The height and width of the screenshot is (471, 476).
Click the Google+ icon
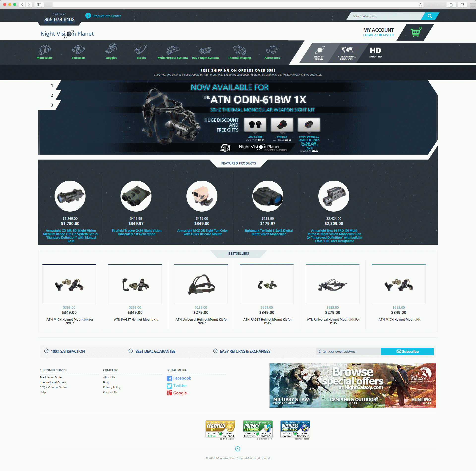(x=169, y=393)
